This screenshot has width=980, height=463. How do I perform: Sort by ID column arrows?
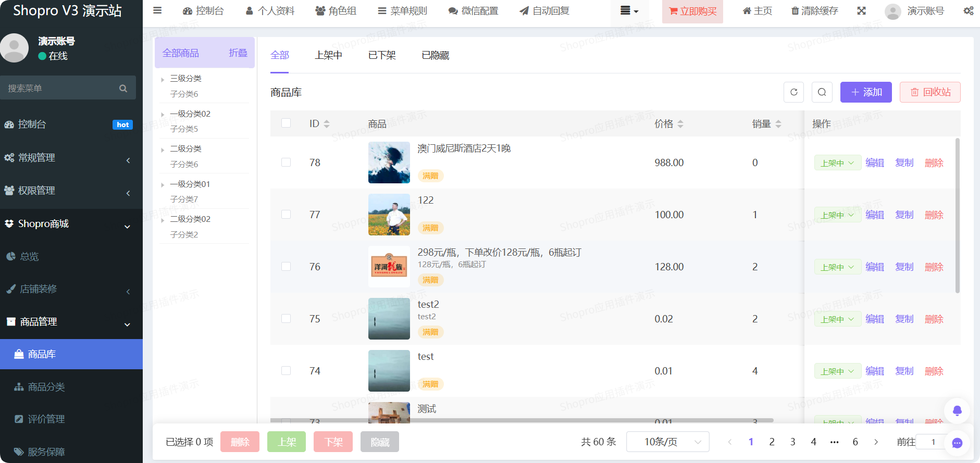click(327, 124)
